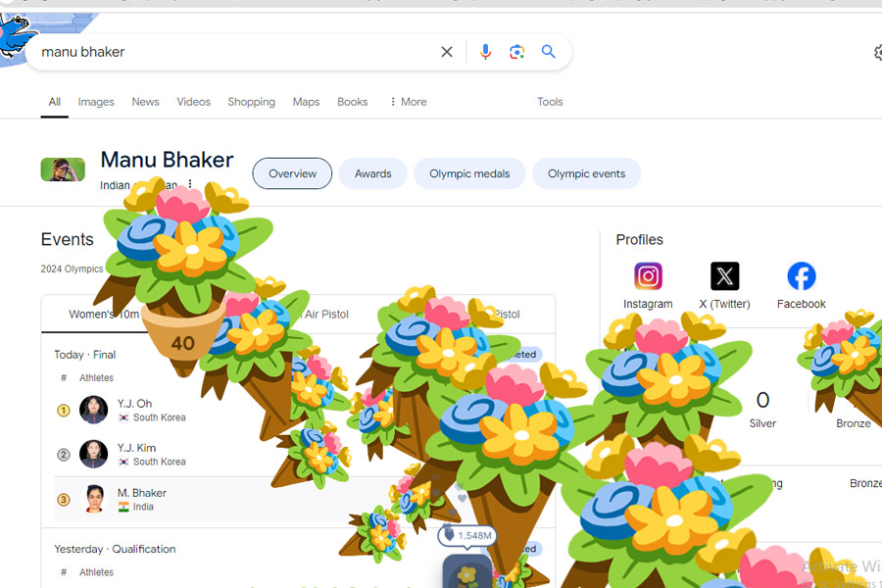Click the India country text under M. Bhaker
The width and height of the screenshot is (882, 588).
143,507
